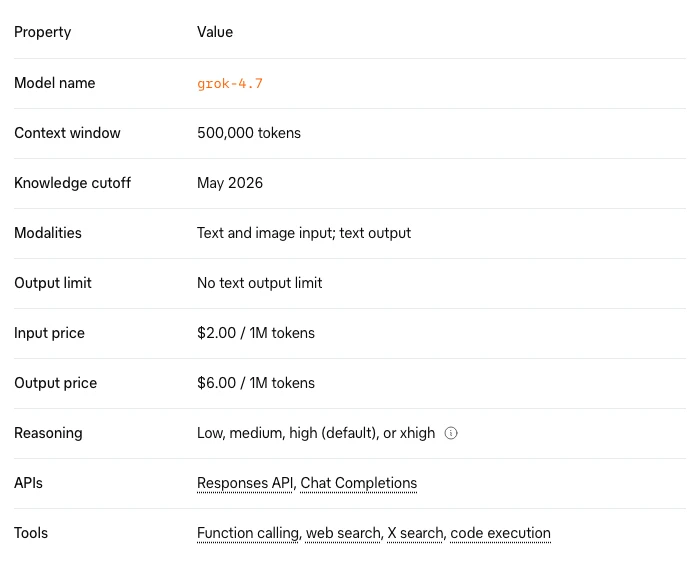Image resolution: width=700 pixels, height=572 pixels.
Task: Click the 'Input price' row label
Action: 49,333
